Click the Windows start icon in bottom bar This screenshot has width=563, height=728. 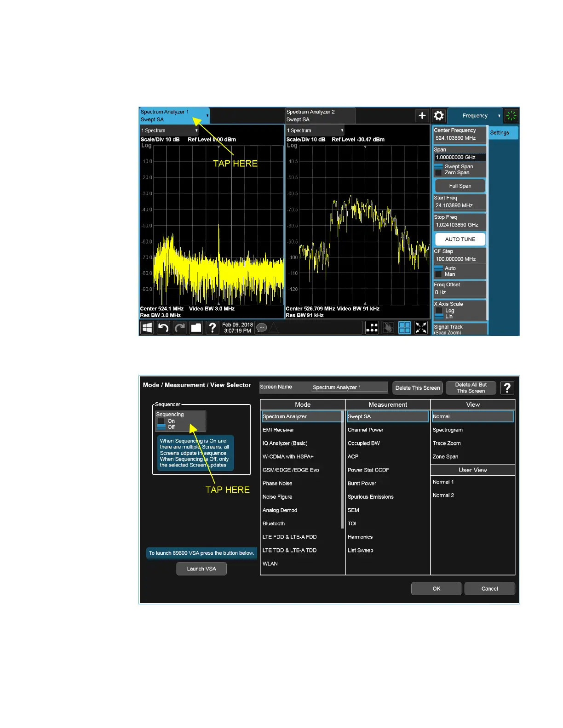pyautogui.click(x=147, y=328)
